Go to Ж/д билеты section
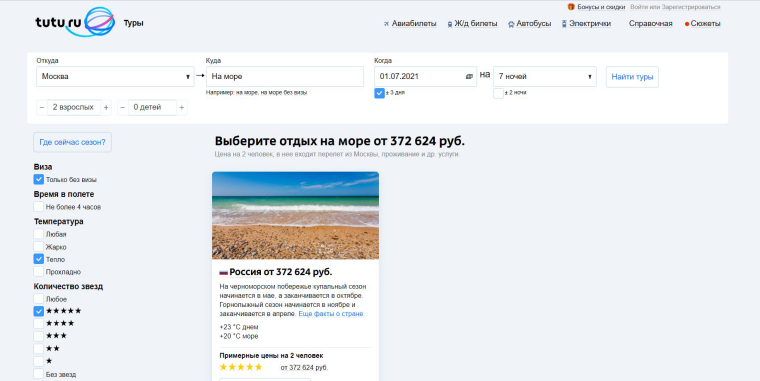760x381 pixels. pyautogui.click(x=475, y=24)
